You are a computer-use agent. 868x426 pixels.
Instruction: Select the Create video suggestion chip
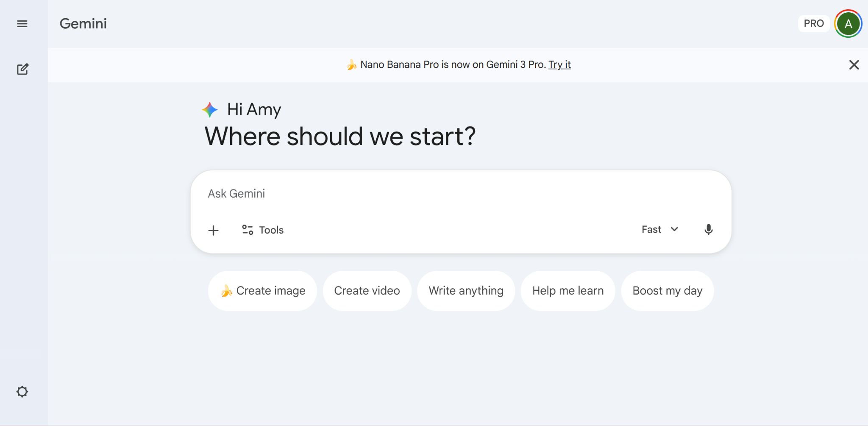coord(367,291)
